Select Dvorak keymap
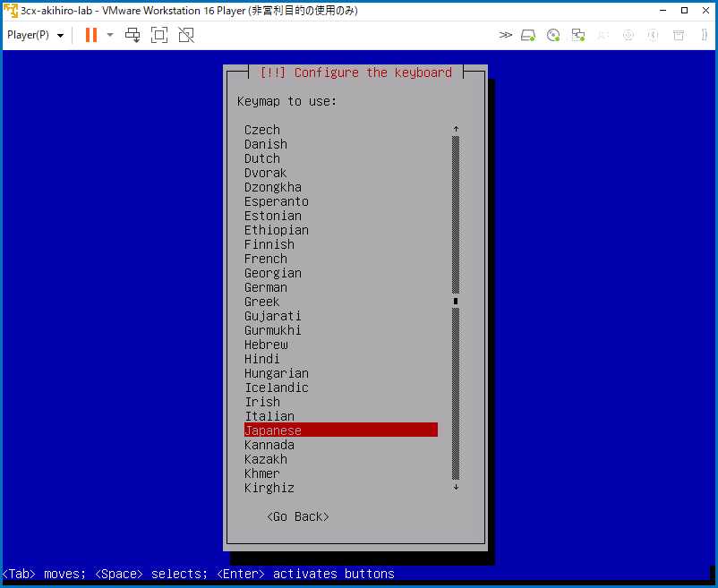718x588 pixels. [x=341, y=173]
